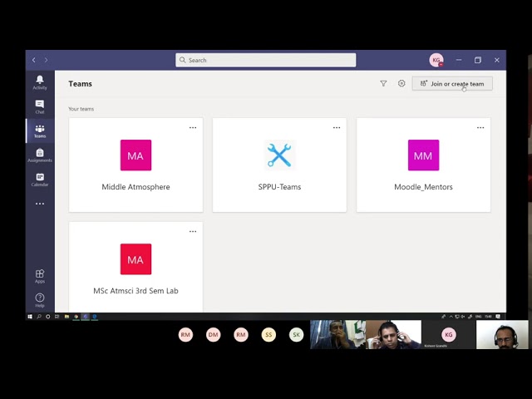Click the Cortana circle taskbar icon
This screenshot has width=532, height=399.
[x=48, y=317]
